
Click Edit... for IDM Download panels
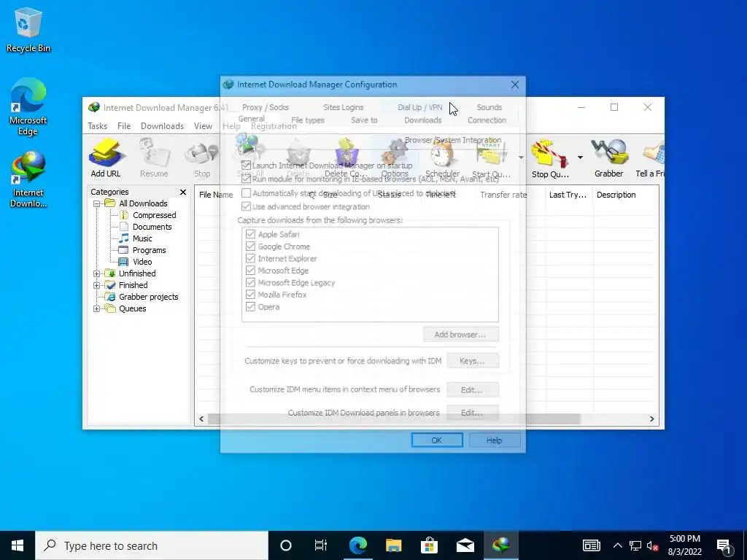[472, 413]
